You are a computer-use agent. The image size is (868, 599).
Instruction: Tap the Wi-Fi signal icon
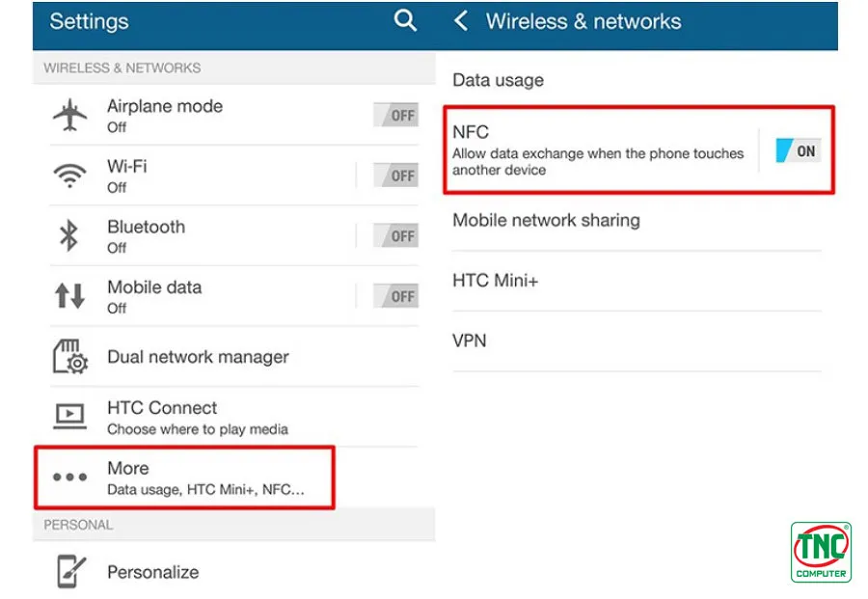[x=69, y=176]
